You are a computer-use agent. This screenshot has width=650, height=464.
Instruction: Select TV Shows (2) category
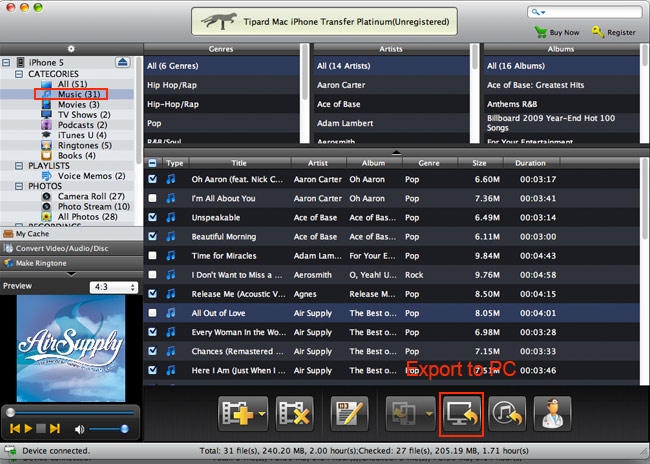tap(84, 114)
